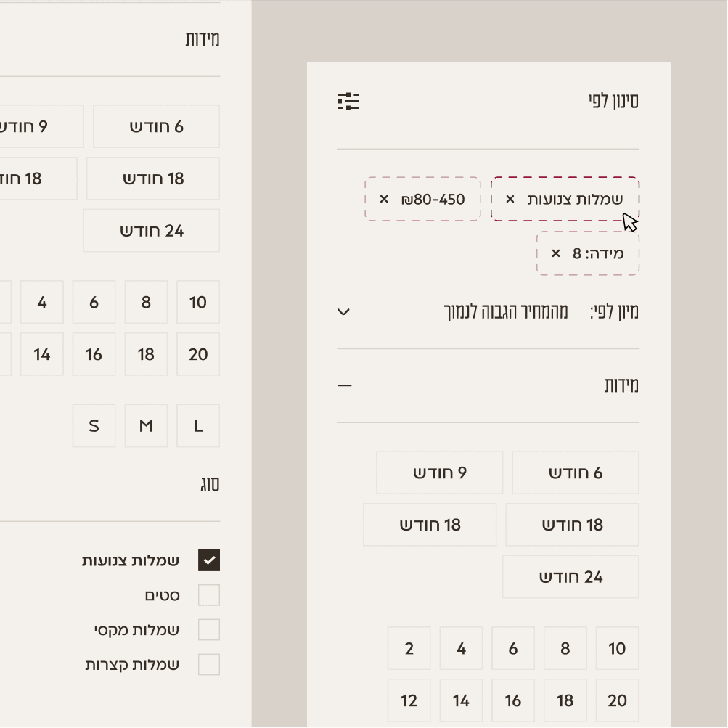This screenshot has height=728, width=728.
Task: Select the "24 חודש" size option
Action: pyautogui.click(x=570, y=576)
